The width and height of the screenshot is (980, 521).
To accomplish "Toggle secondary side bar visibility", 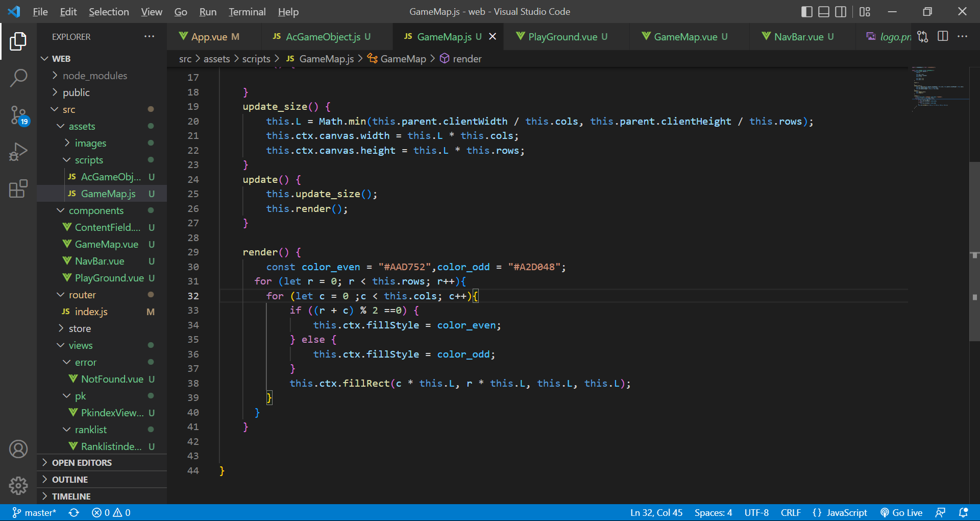I will pyautogui.click(x=841, y=11).
